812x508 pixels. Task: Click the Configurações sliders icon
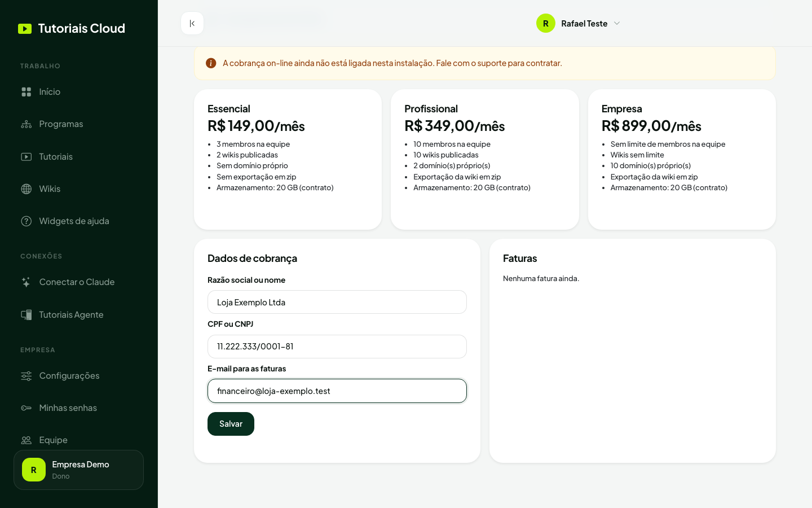point(27,376)
